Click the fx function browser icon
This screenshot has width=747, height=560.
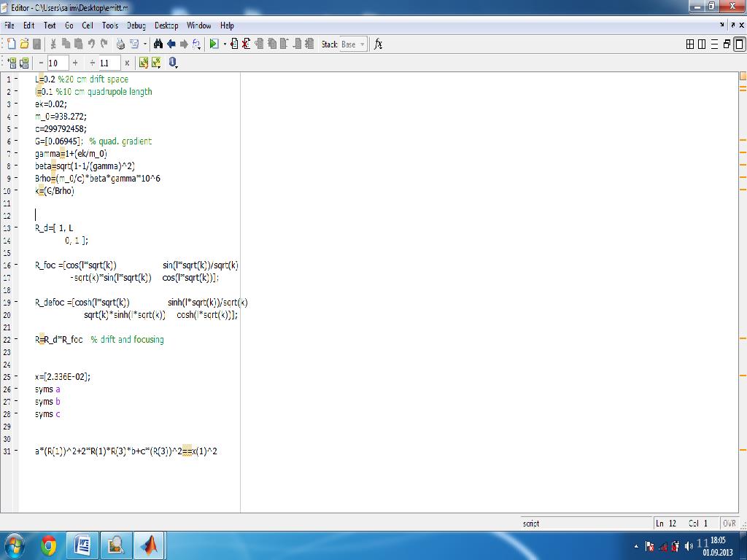coord(378,44)
